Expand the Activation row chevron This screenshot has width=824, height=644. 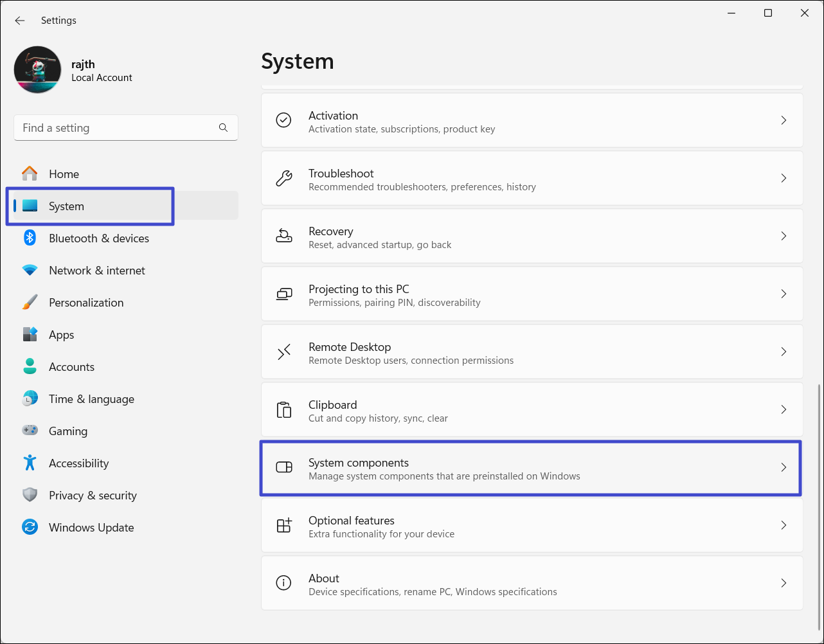pos(783,120)
